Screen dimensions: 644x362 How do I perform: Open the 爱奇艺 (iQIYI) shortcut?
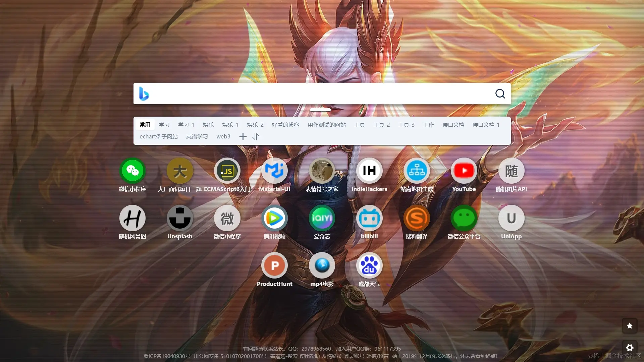[x=322, y=218]
